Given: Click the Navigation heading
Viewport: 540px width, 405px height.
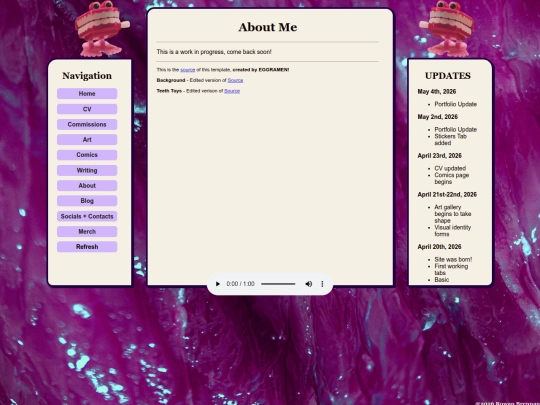Looking at the screenshot, I should [87, 76].
